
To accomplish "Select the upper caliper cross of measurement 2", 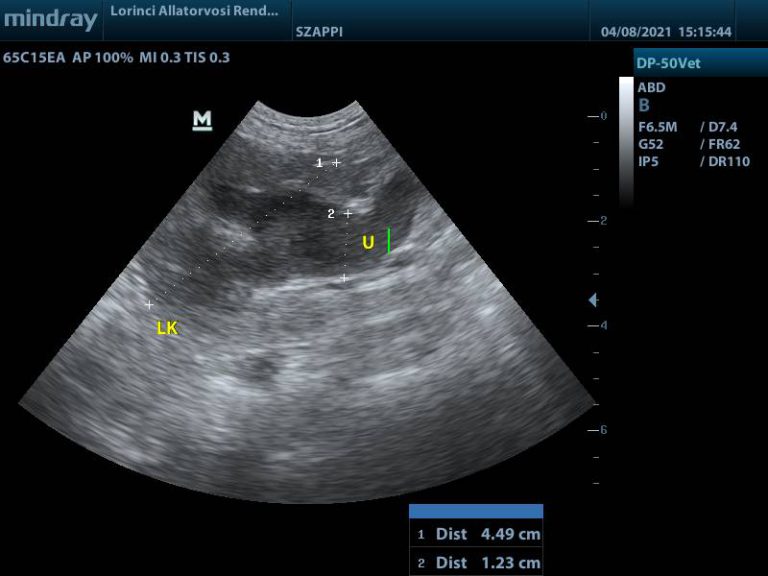I will point(348,213).
